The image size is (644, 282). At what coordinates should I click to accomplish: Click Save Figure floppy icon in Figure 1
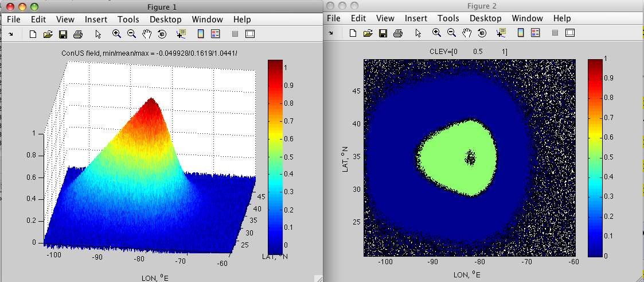click(63, 34)
